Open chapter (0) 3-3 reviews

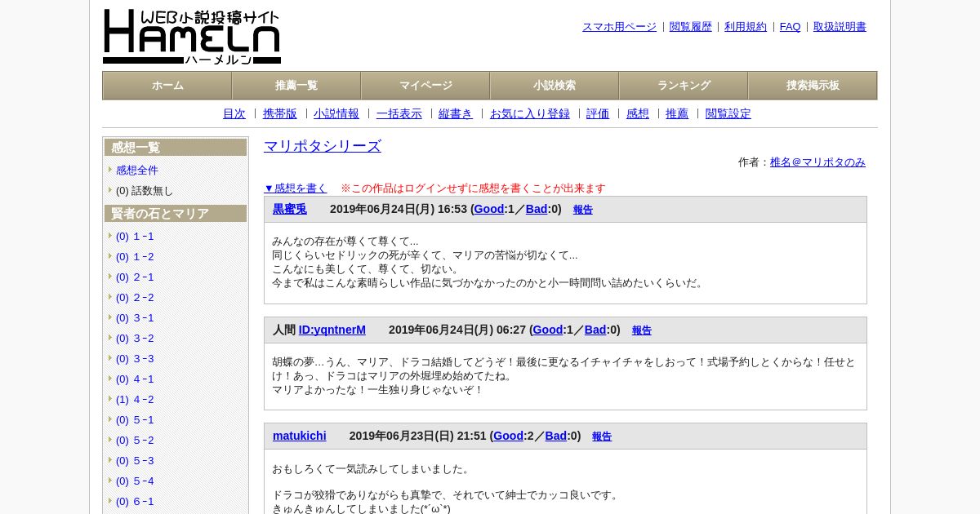coord(135,359)
